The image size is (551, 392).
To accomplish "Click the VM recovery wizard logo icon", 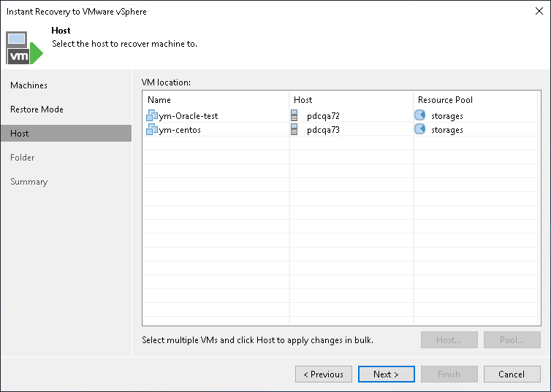I will point(24,48).
